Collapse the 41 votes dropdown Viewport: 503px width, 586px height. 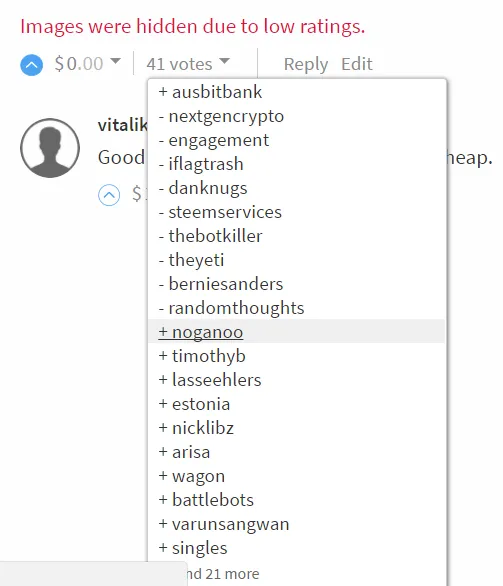188,64
